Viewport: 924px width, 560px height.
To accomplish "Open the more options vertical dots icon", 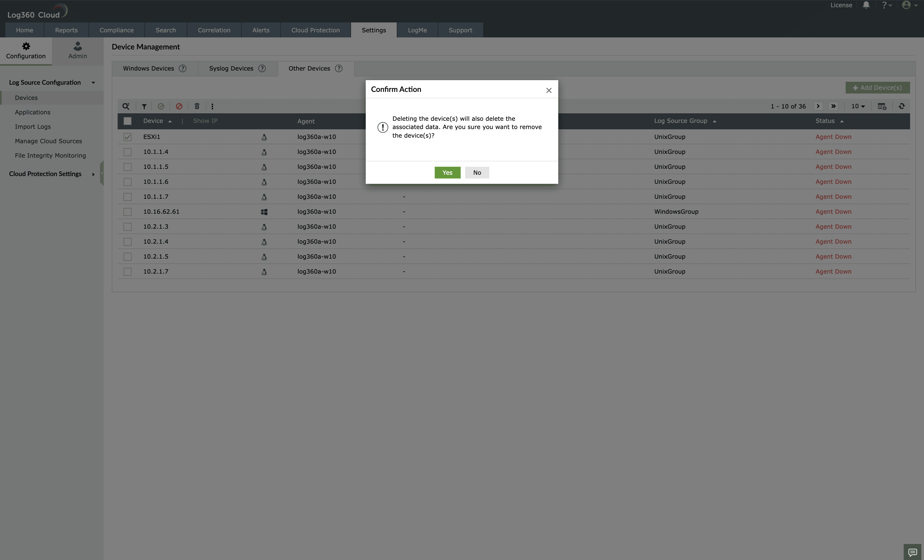I will coord(213,106).
